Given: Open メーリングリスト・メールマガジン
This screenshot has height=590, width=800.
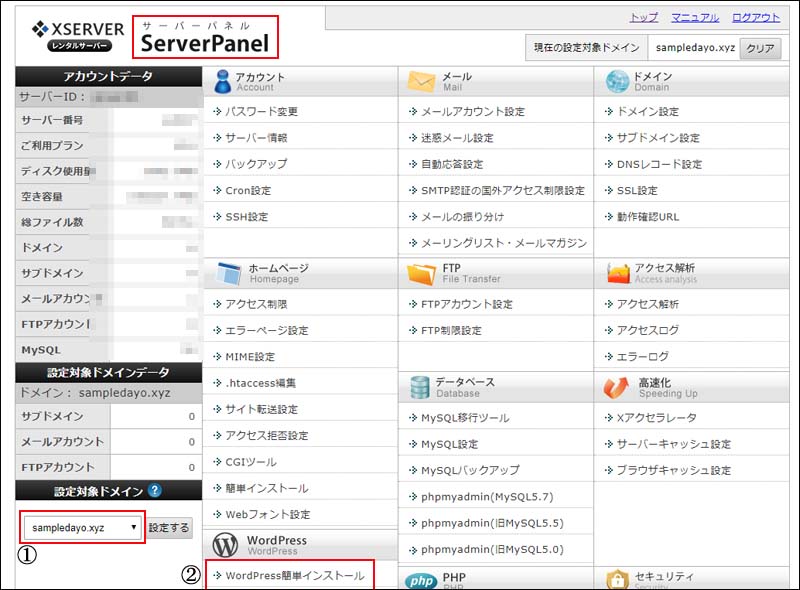Looking at the screenshot, I should point(504,243).
